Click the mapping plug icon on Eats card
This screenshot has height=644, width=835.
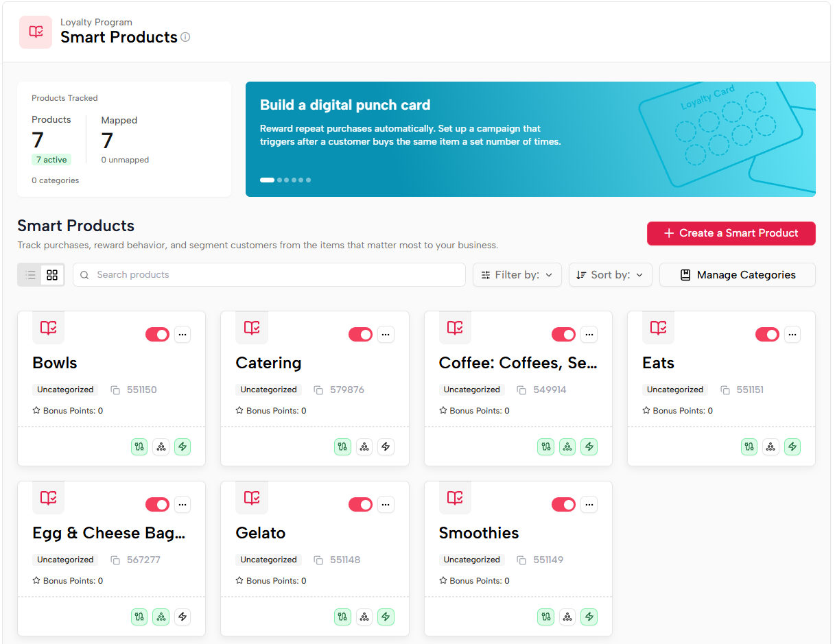click(749, 446)
